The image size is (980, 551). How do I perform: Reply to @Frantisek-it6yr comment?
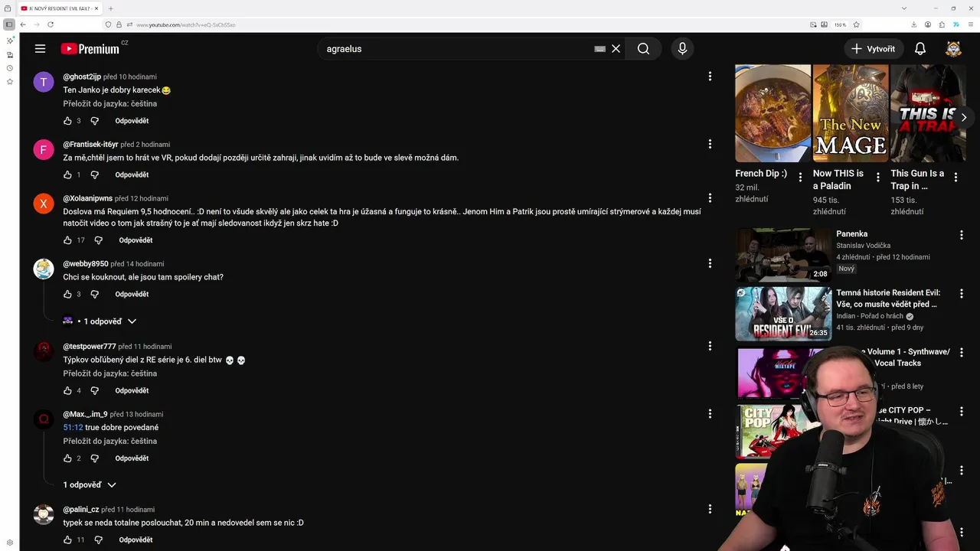(132, 175)
